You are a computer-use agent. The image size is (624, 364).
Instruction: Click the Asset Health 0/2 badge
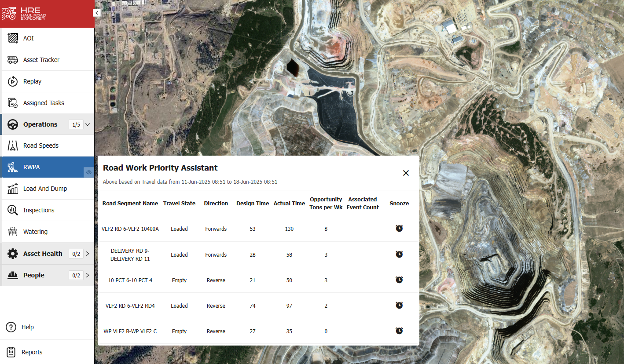76,254
